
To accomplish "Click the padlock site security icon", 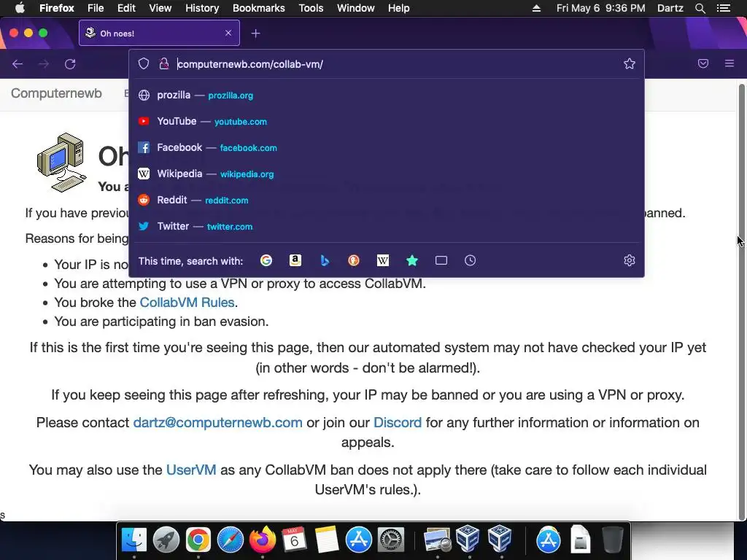I will click(x=164, y=64).
